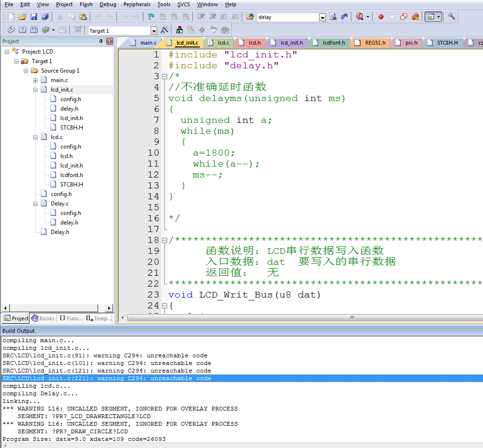Open the Peripherals menu
Image resolution: width=483 pixels, height=448 pixels.
point(137,4)
